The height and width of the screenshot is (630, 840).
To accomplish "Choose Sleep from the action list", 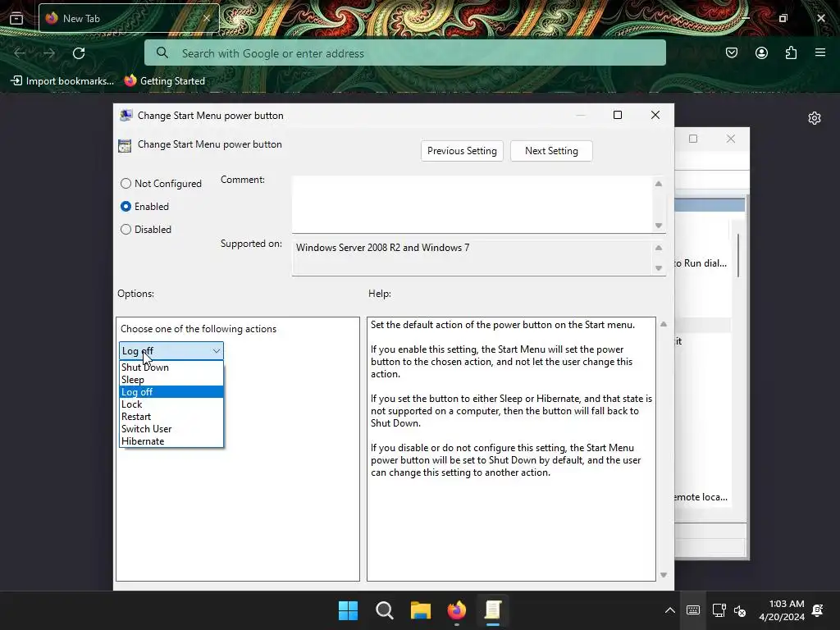I will tap(171, 379).
